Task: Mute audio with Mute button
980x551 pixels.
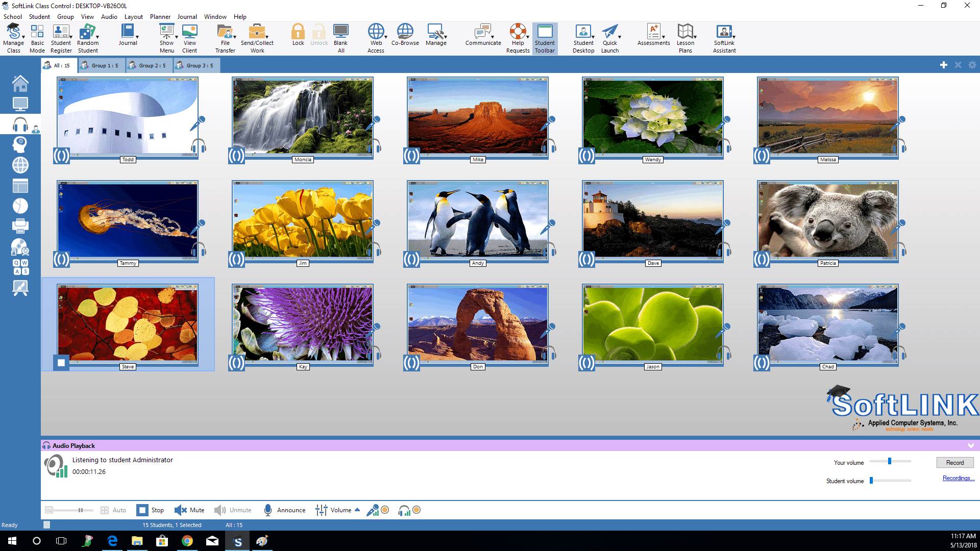Action: 189,510
